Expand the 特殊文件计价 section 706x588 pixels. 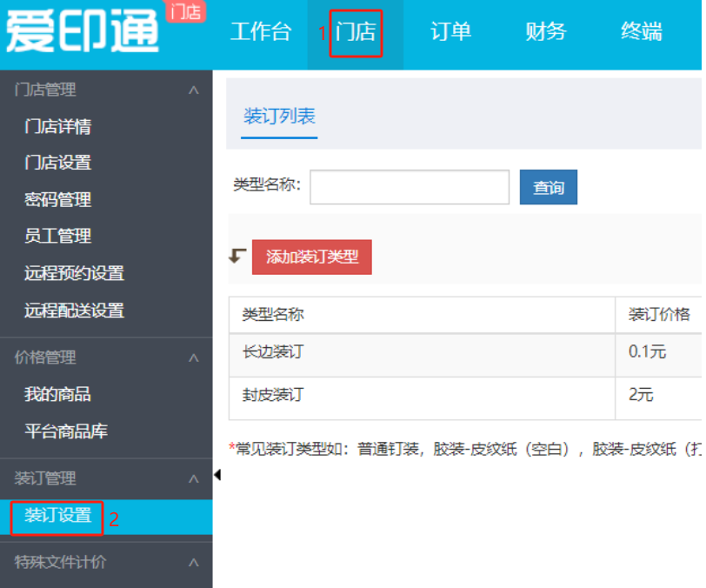193,563
